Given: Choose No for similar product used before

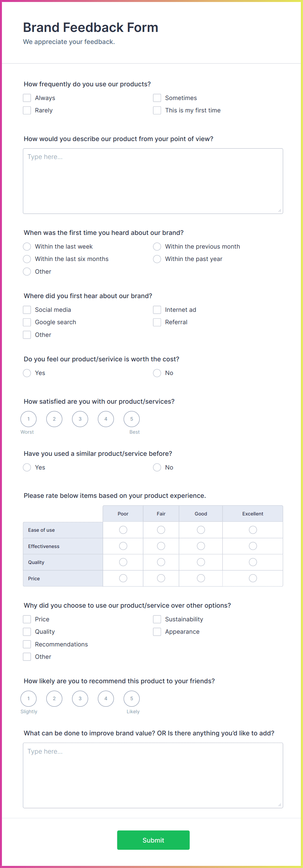Looking at the screenshot, I should point(157,467).
